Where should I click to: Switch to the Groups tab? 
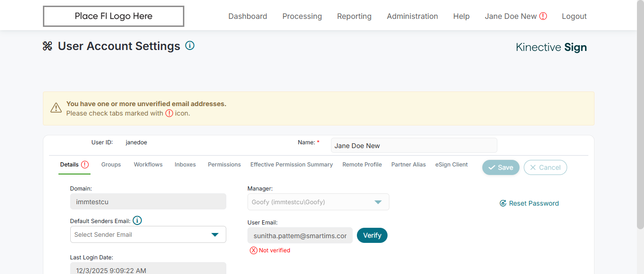tap(111, 165)
